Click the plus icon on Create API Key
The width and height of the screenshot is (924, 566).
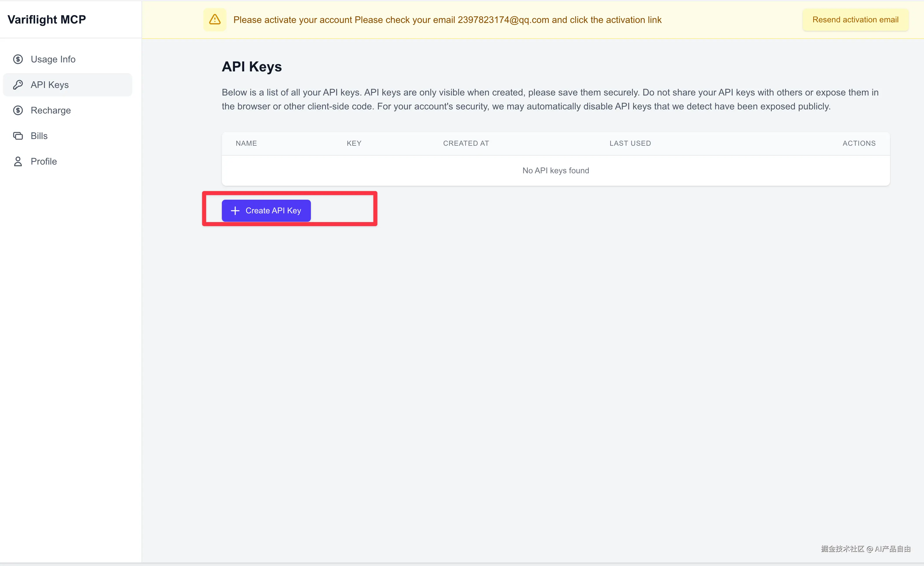click(235, 210)
